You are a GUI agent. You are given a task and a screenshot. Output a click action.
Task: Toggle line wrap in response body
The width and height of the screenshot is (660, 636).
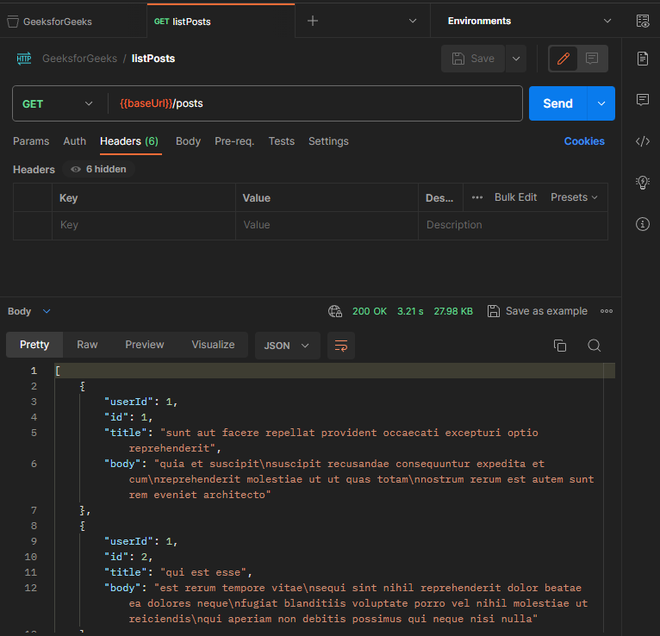(x=341, y=345)
